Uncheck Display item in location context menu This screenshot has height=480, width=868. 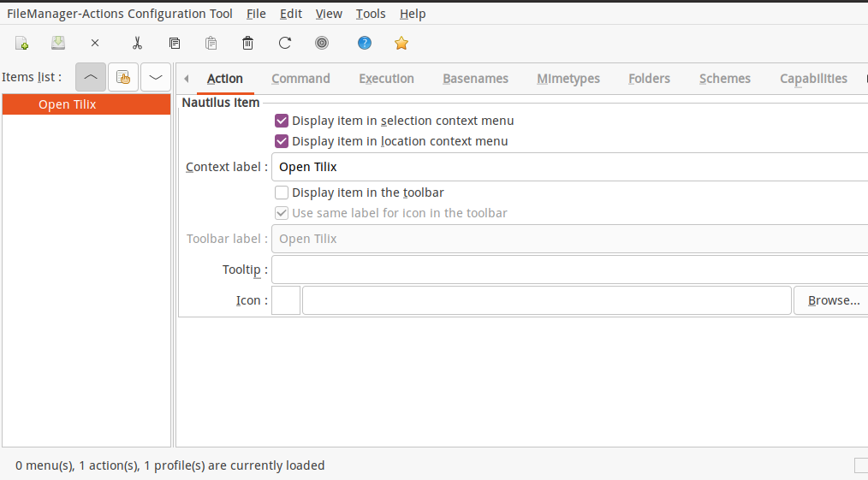282,141
